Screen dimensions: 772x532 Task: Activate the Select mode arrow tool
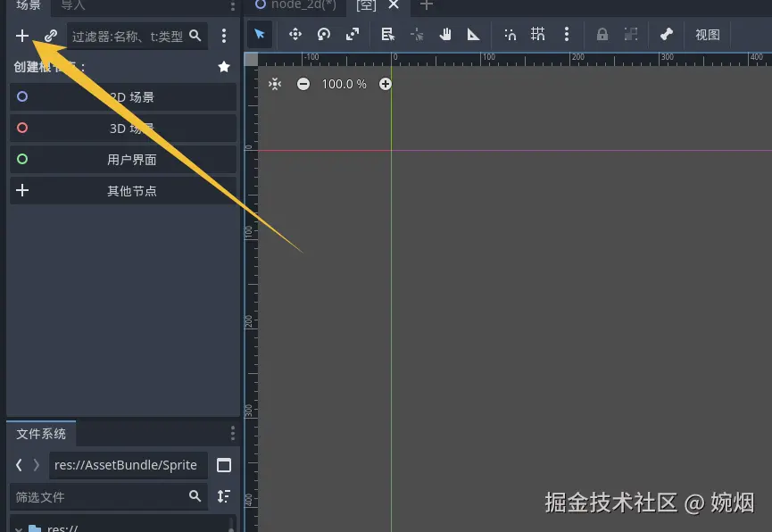(260, 35)
